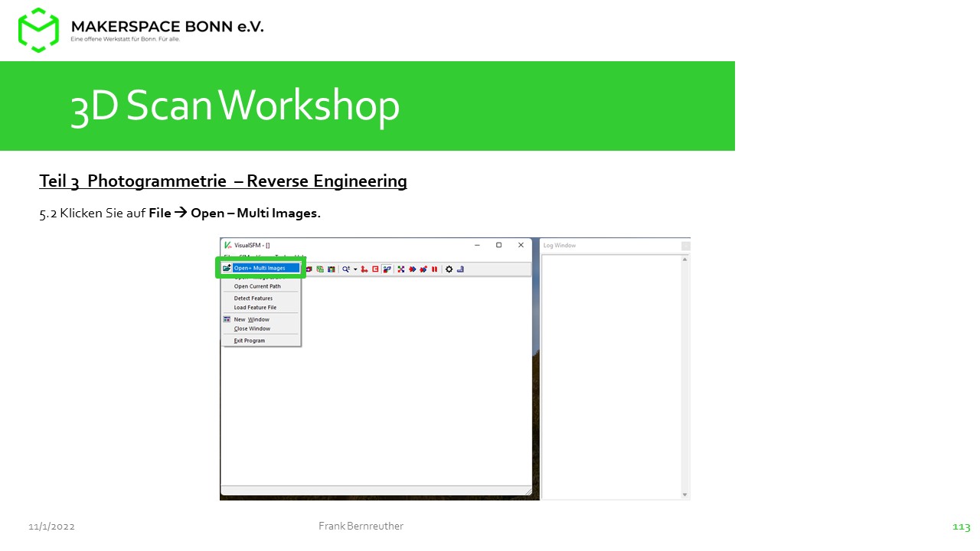Screen dimensions: 980x551
Task: Click the open-folder icon beside Open+ Multi Images
Action: [x=227, y=268]
